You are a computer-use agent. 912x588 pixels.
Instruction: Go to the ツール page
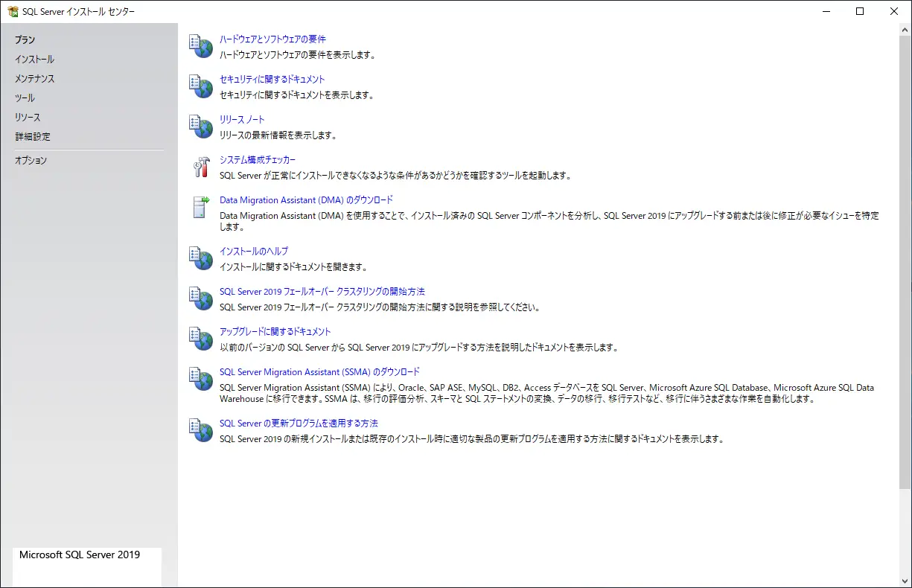click(25, 98)
